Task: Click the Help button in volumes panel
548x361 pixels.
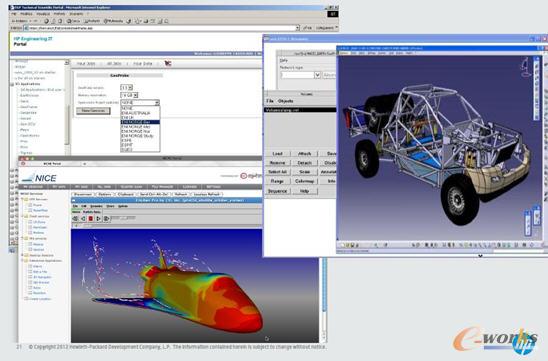Action: tap(304, 191)
